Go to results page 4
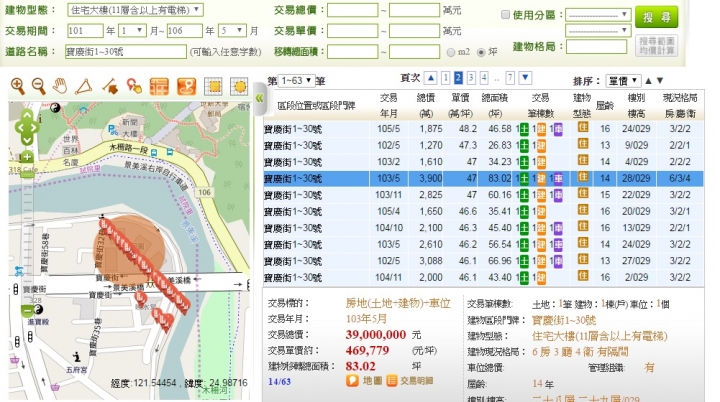The width and height of the screenshot is (720, 402). click(484, 78)
